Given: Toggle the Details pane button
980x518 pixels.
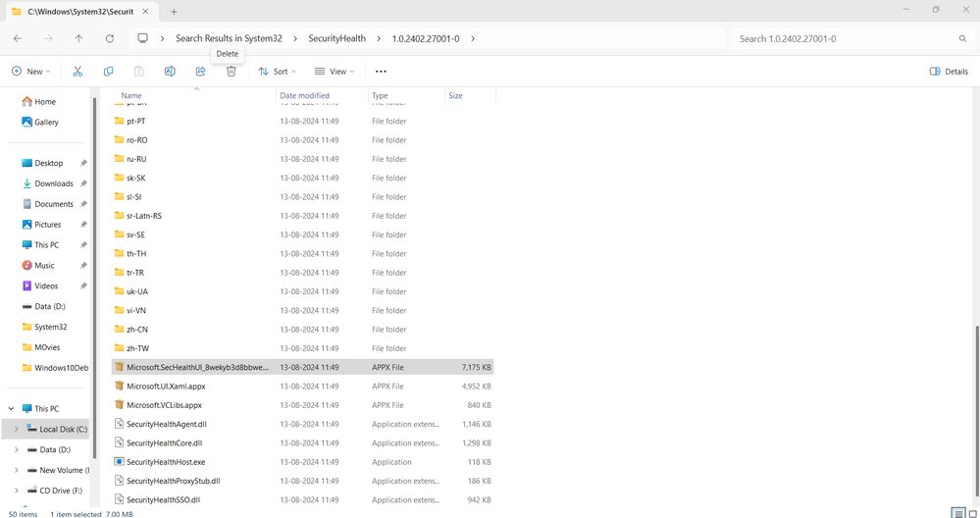Looking at the screenshot, I should [949, 72].
